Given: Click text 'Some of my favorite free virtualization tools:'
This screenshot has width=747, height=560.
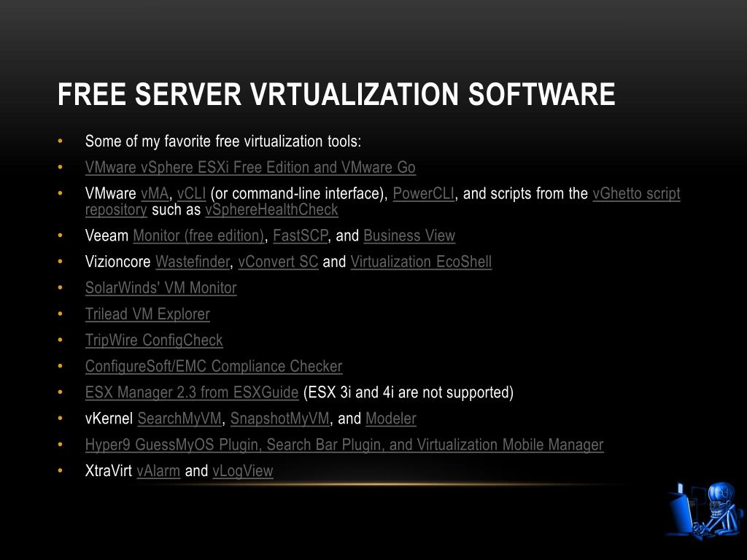Looking at the screenshot, I should pos(223,141).
